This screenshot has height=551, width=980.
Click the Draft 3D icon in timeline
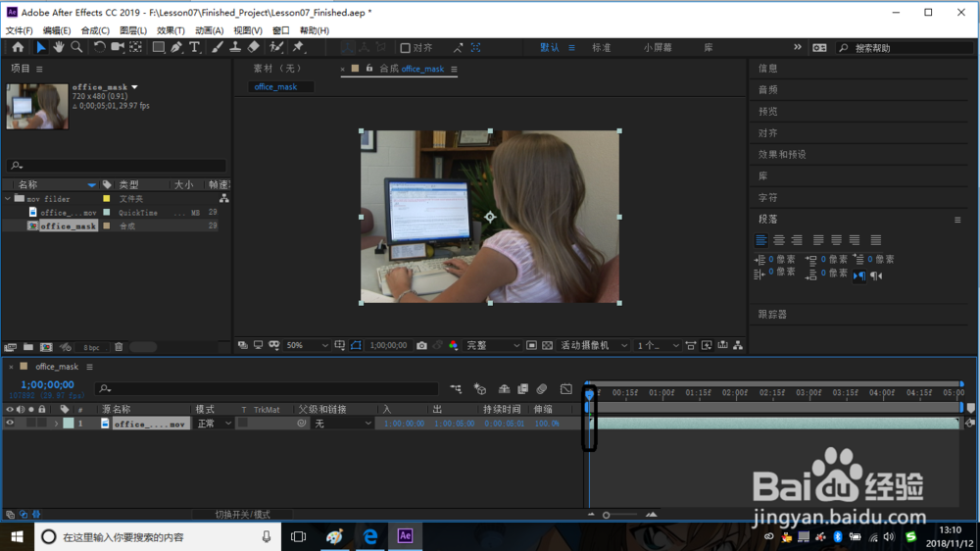pyautogui.click(x=480, y=389)
